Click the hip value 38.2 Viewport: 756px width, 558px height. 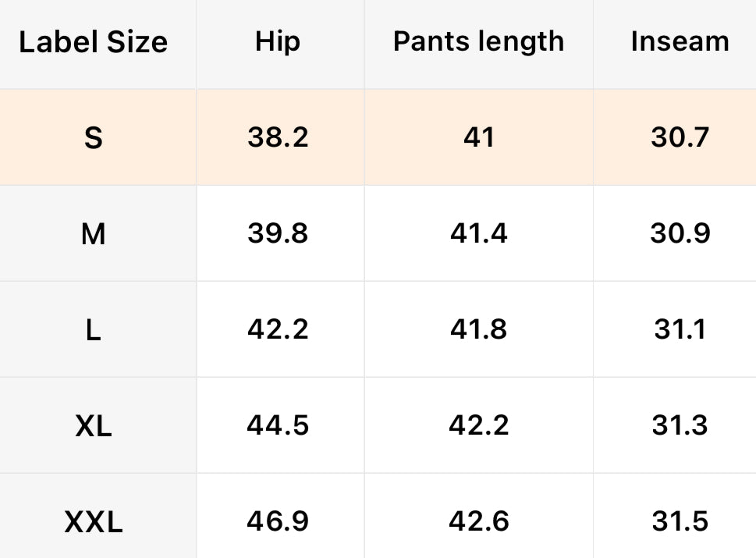pos(278,138)
